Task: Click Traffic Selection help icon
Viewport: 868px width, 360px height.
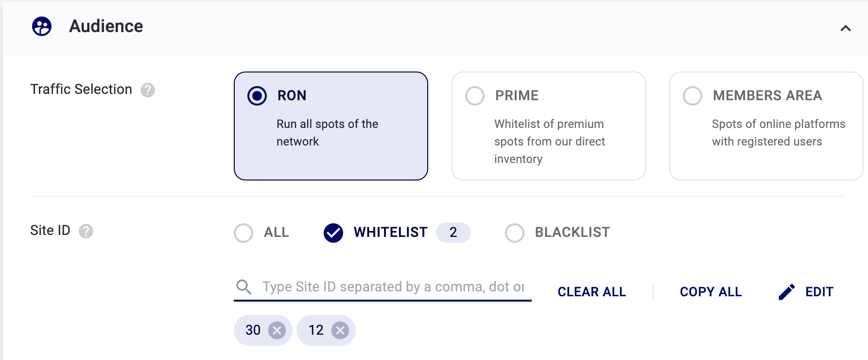Action: [148, 90]
